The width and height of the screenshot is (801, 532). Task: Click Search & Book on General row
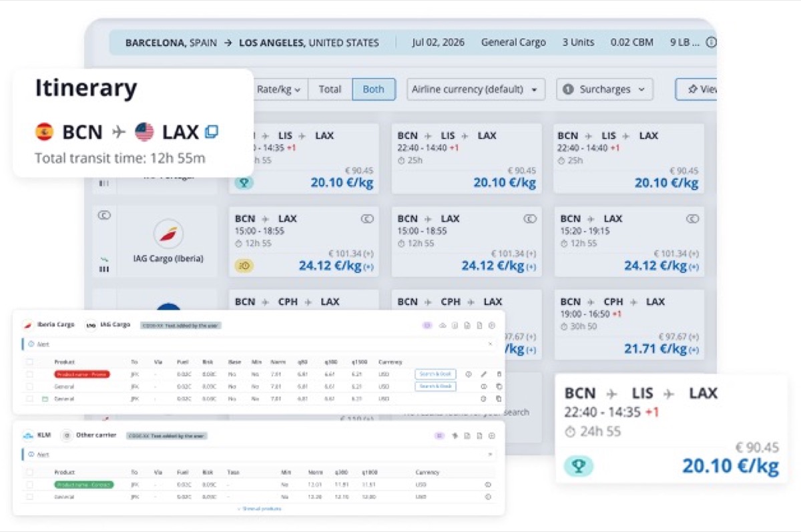[x=435, y=386]
